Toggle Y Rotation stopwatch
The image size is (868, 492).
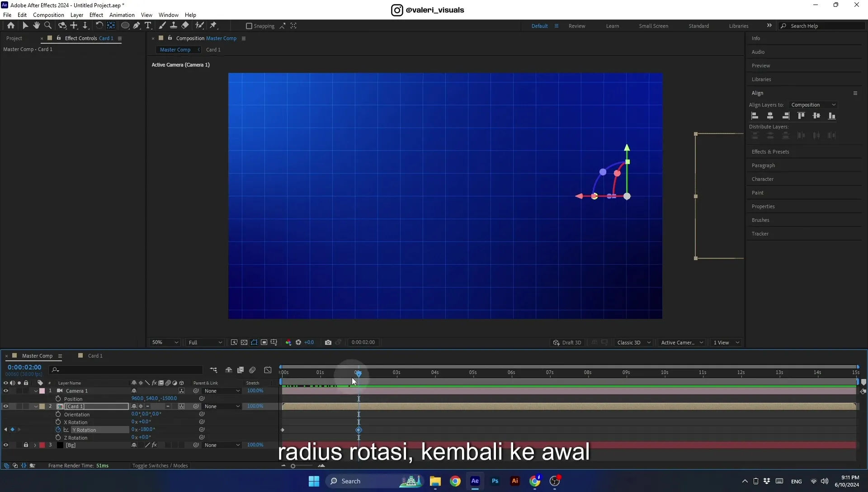(58, 430)
